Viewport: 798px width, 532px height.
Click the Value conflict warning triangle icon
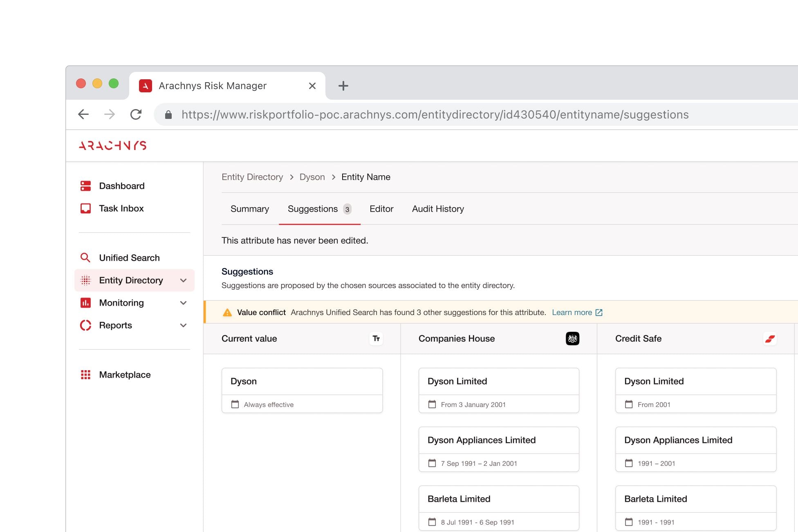(227, 313)
